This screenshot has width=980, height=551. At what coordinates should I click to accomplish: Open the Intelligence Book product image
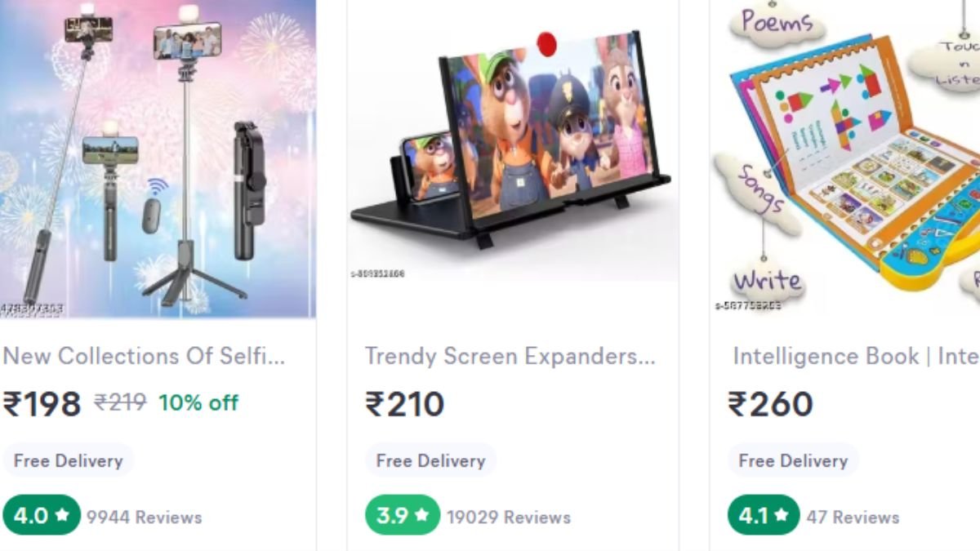[845, 158]
